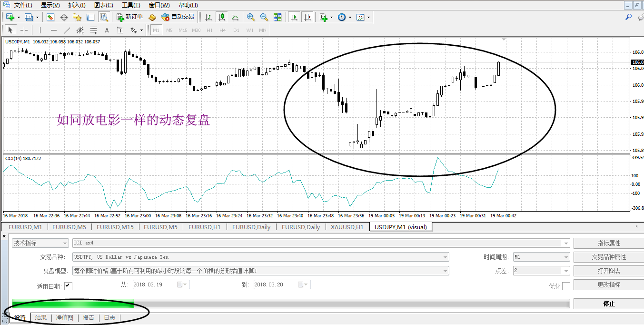This screenshot has height=325, width=644.
Task: Expand the profiles dropdown arrow
Action: [37, 17]
